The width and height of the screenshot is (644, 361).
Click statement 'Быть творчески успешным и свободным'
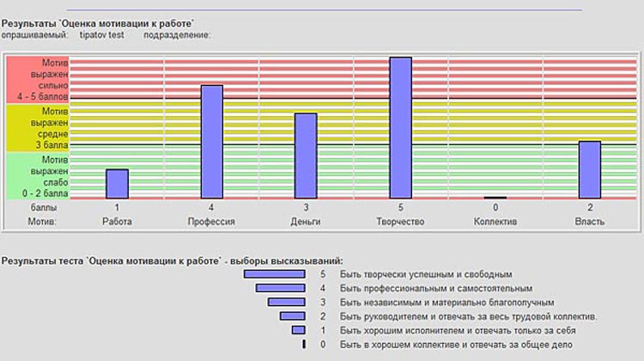(x=426, y=274)
